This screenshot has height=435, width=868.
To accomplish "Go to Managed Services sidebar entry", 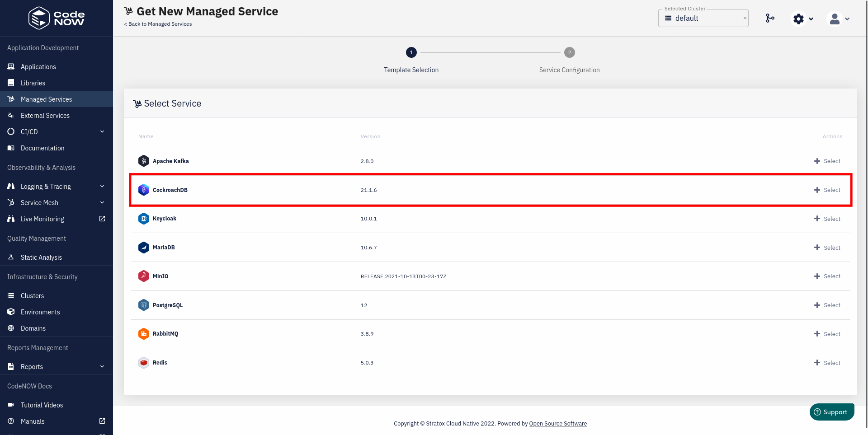I will click(57, 99).
